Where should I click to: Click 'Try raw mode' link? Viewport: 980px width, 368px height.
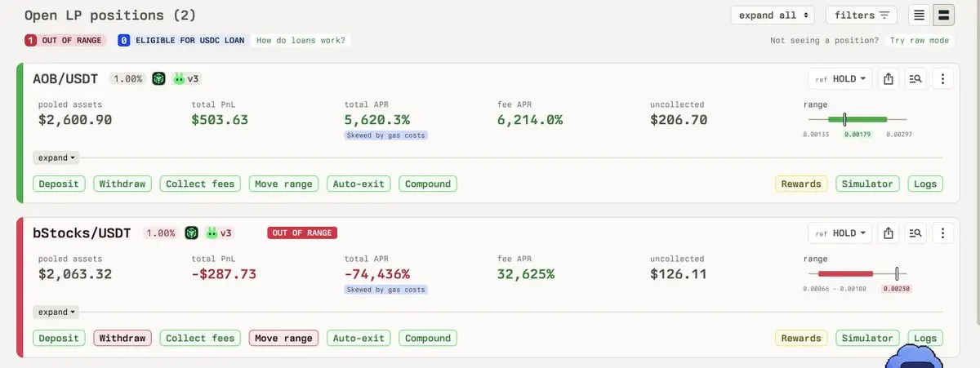(920, 40)
